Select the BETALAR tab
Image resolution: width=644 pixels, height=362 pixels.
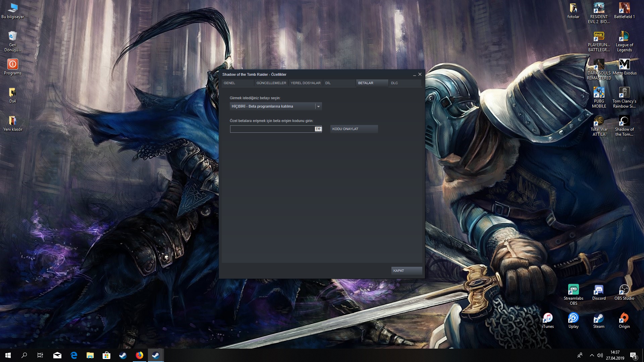tap(372, 83)
